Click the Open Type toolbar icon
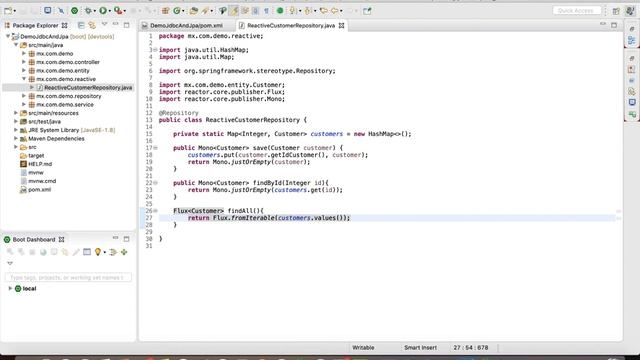The width and height of the screenshot is (640, 360). 194,11
